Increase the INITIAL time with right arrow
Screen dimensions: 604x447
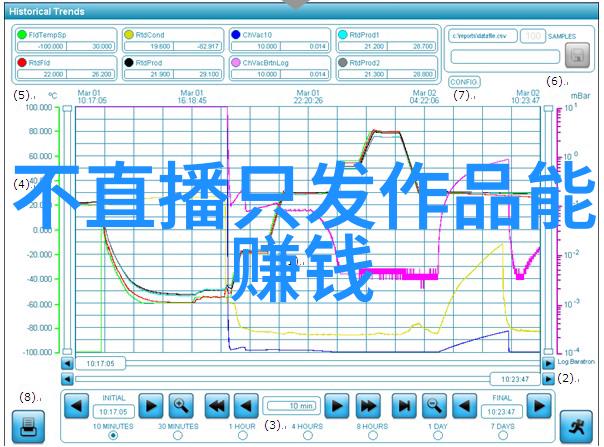click(x=151, y=406)
